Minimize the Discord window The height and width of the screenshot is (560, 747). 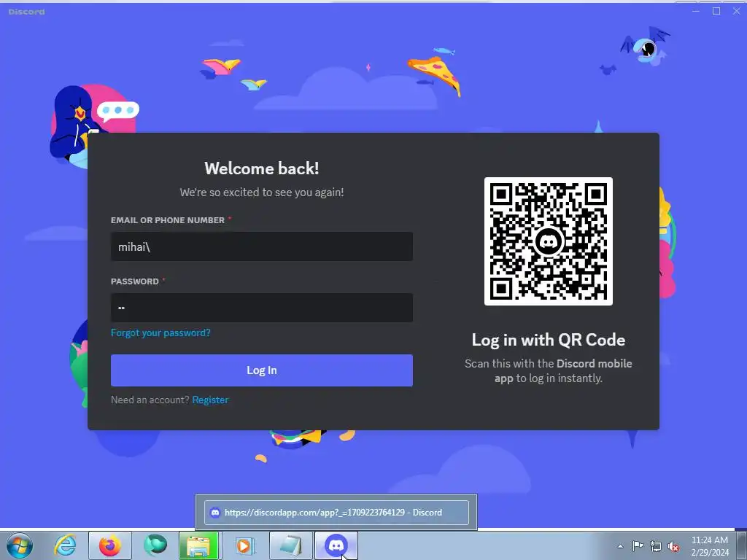coord(696,11)
